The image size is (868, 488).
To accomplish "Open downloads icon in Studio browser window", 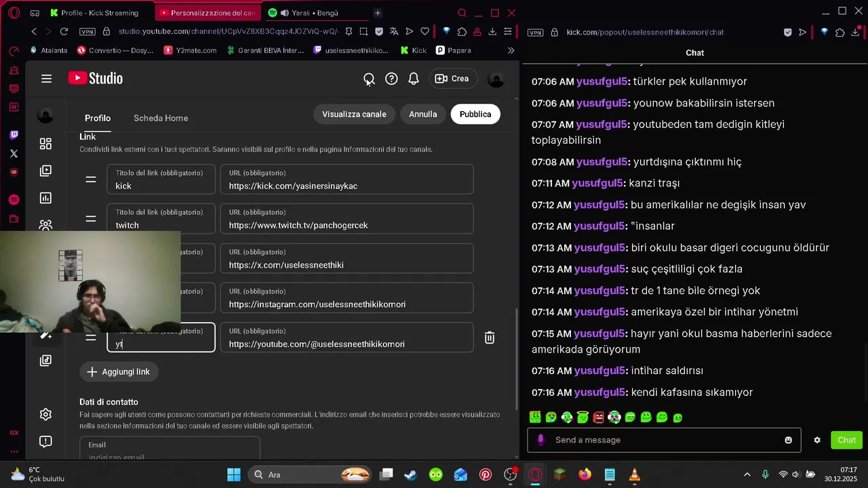I will coord(492,31).
